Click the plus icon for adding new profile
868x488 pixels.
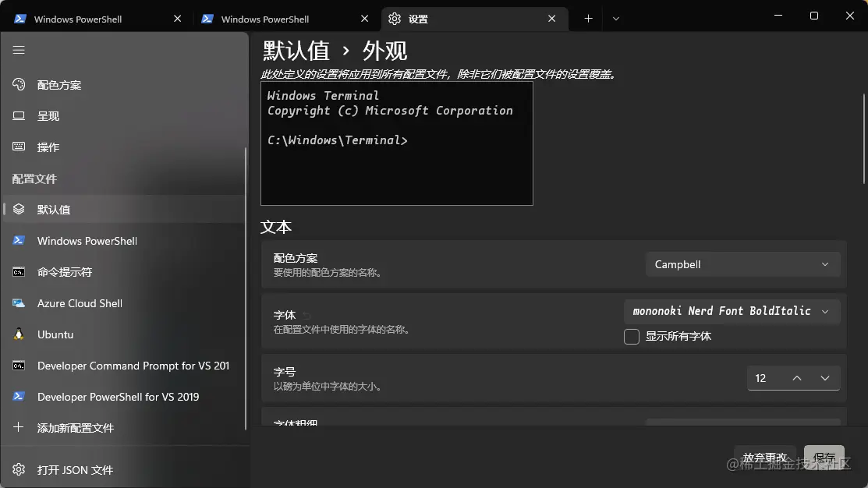(19, 427)
